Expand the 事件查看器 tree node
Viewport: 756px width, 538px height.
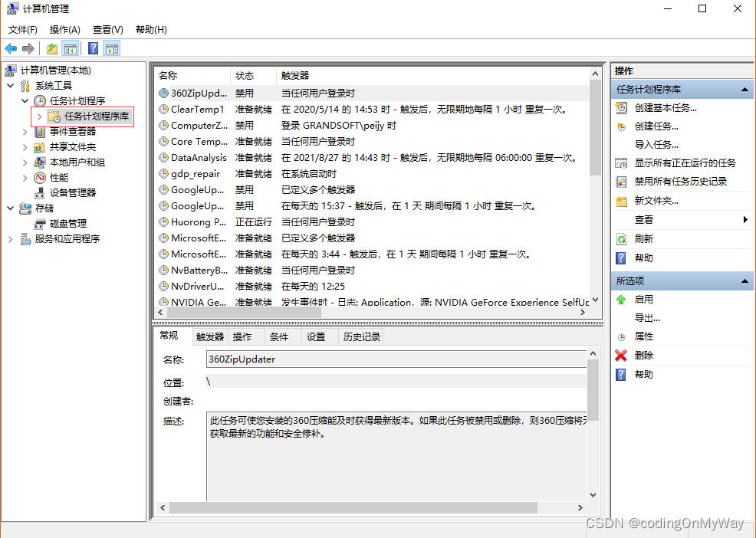(x=25, y=132)
